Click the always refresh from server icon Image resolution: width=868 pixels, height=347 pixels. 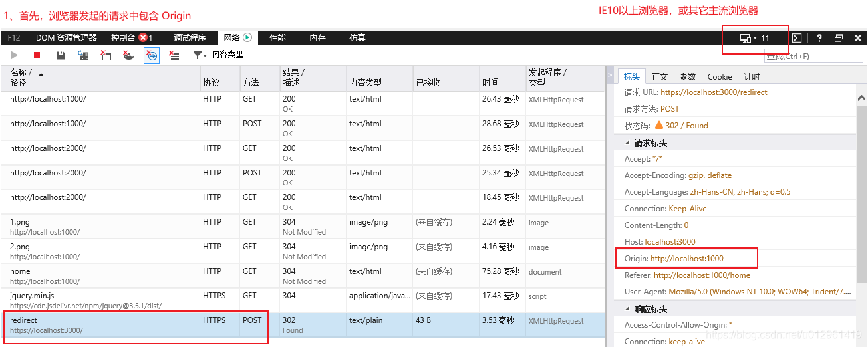click(84, 55)
